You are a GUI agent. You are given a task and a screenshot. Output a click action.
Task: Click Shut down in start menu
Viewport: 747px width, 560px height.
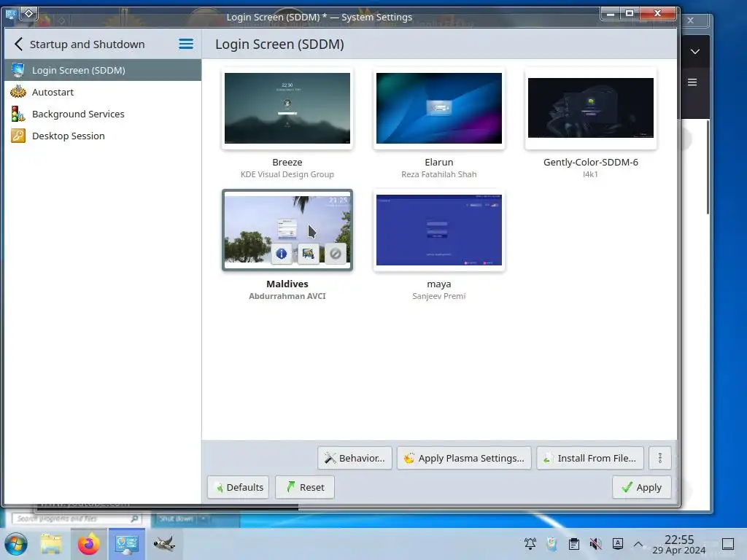point(177,518)
